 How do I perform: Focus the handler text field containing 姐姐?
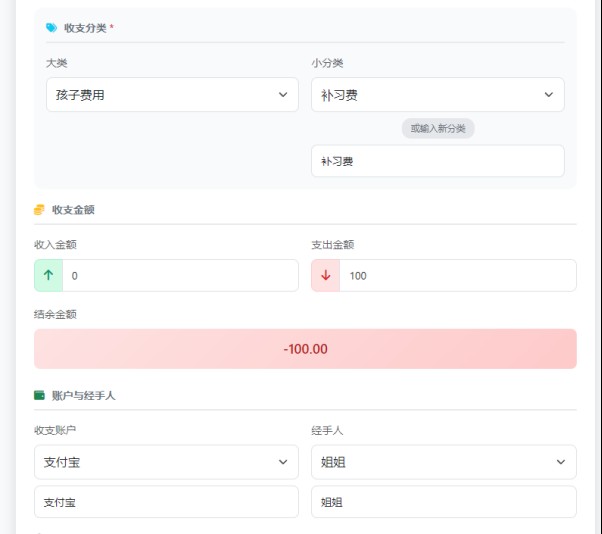pos(443,502)
